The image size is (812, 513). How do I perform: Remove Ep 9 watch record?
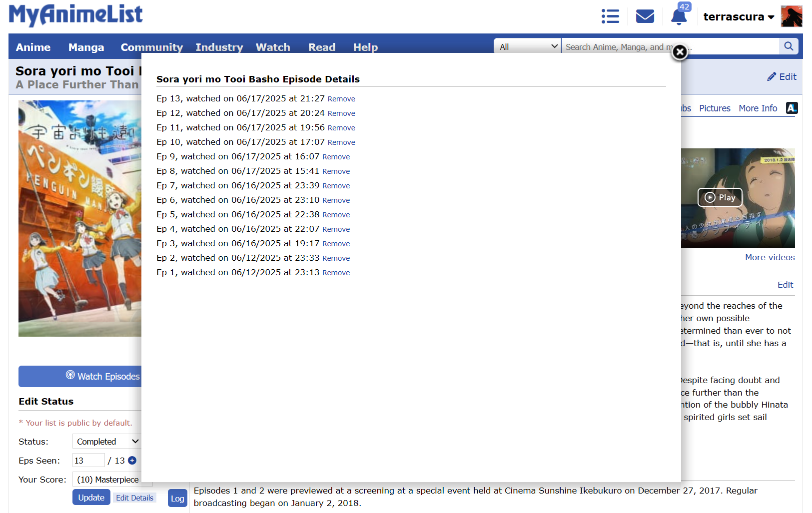coord(336,157)
